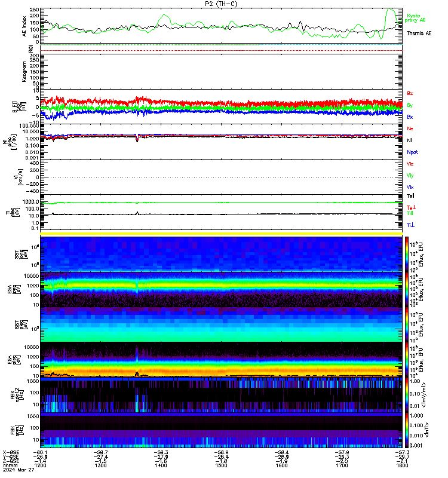Image resolution: width=448 pixels, height=478 pixels.
Task: Select the green "Ti∥" temperature legend label
Action: [x=410, y=213]
